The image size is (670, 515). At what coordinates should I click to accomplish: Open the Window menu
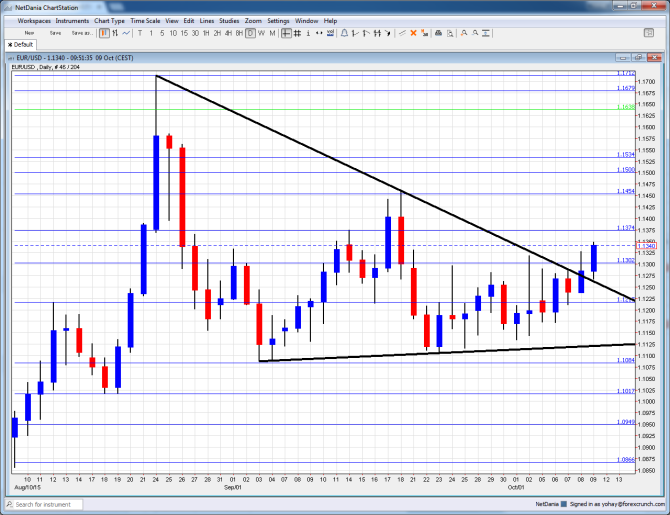point(306,21)
